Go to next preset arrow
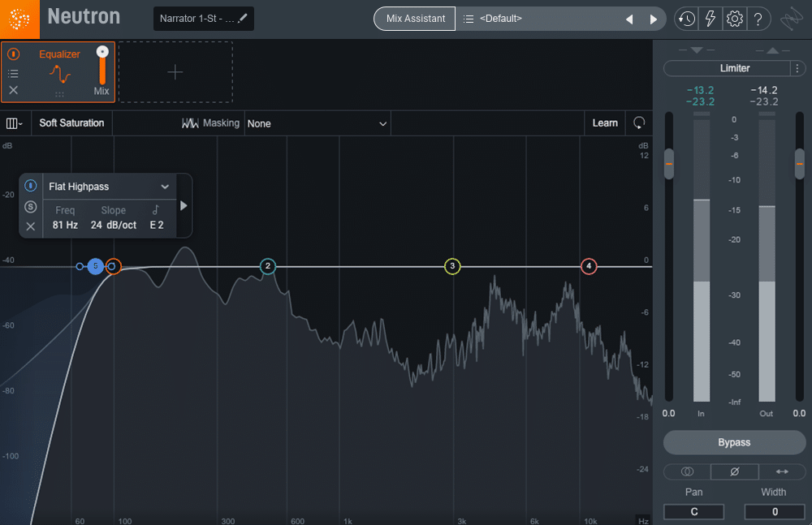The image size is (812, 525). (x=653, y=19)
